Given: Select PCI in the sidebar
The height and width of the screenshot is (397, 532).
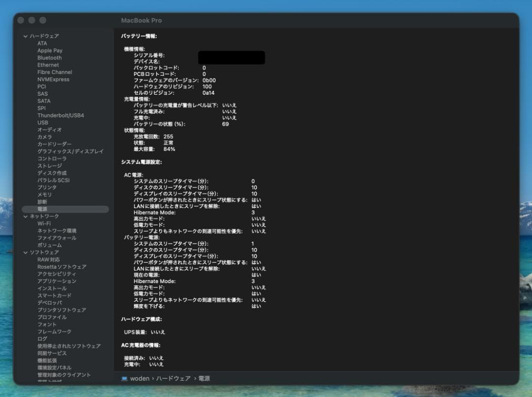Looking at the screenshot, I should point(42,87).
